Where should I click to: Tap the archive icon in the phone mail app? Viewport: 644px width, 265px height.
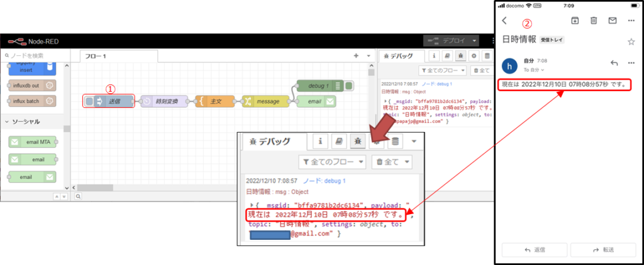[x=575, y=21]
